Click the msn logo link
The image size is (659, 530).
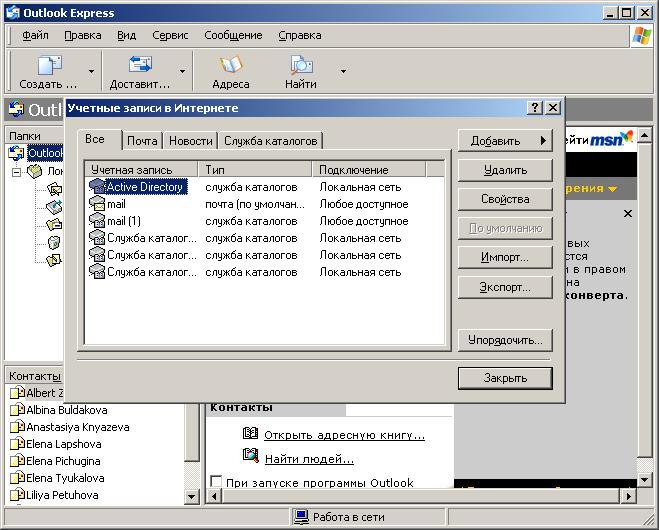click(612, 139)
